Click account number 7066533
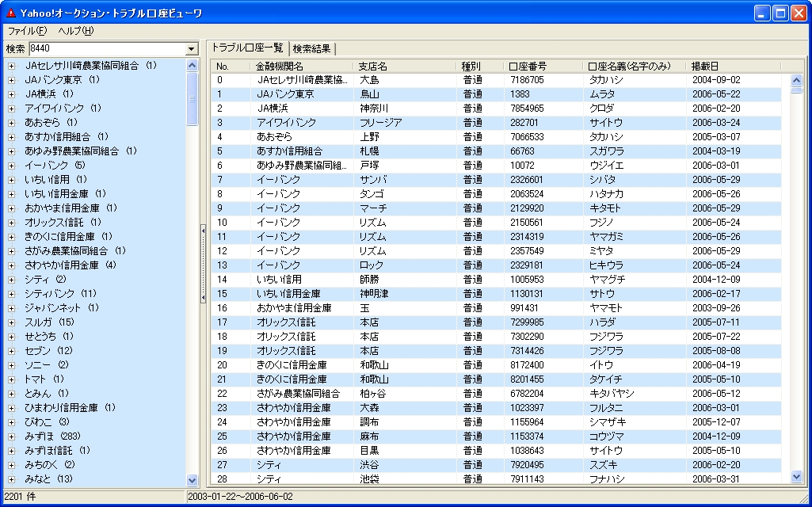Viewport: 812px width, 507px height. 527,137
